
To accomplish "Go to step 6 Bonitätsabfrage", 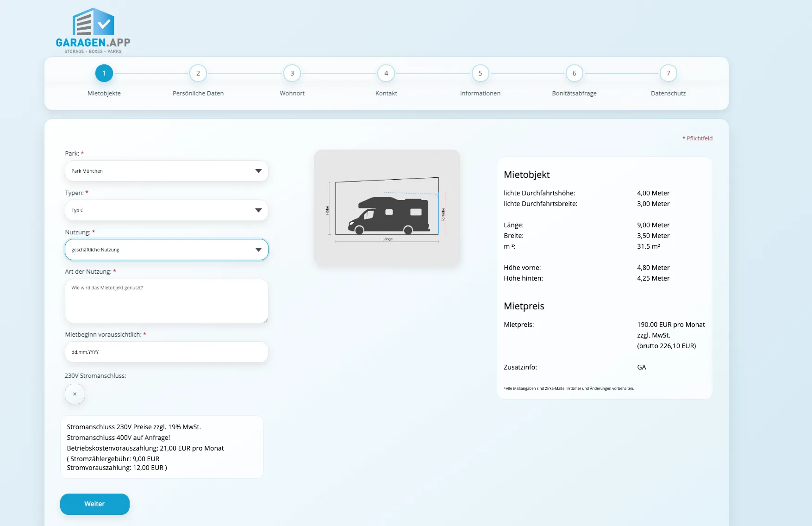I will click(574, 73).
